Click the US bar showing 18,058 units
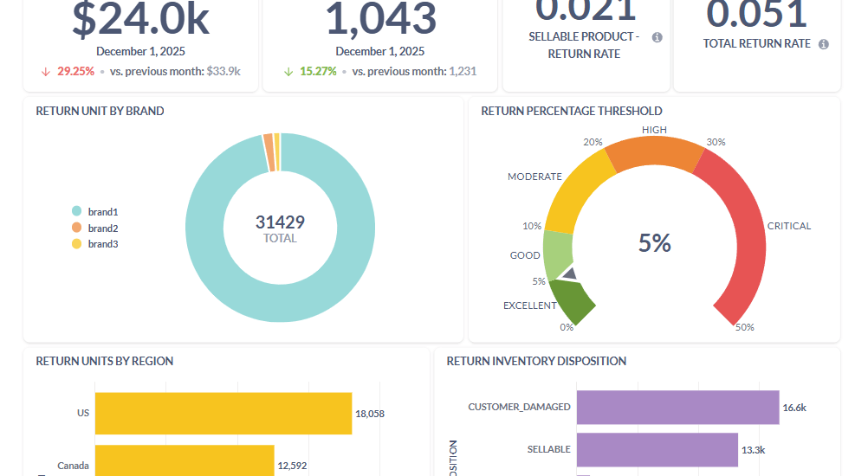Viewport: 868px width, 476px height. tap(223, 414)
